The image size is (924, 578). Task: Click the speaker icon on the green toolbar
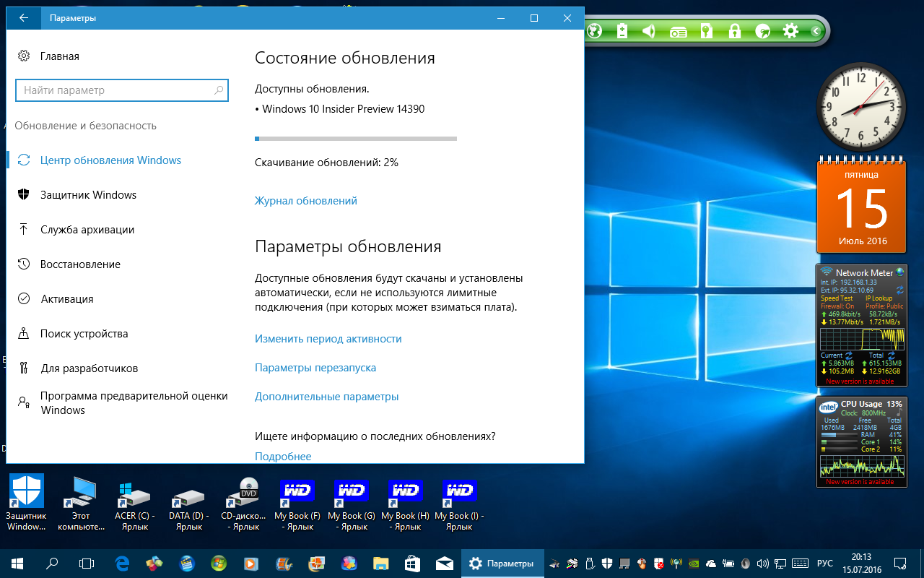pyautogui.click(x=649, y=31)
